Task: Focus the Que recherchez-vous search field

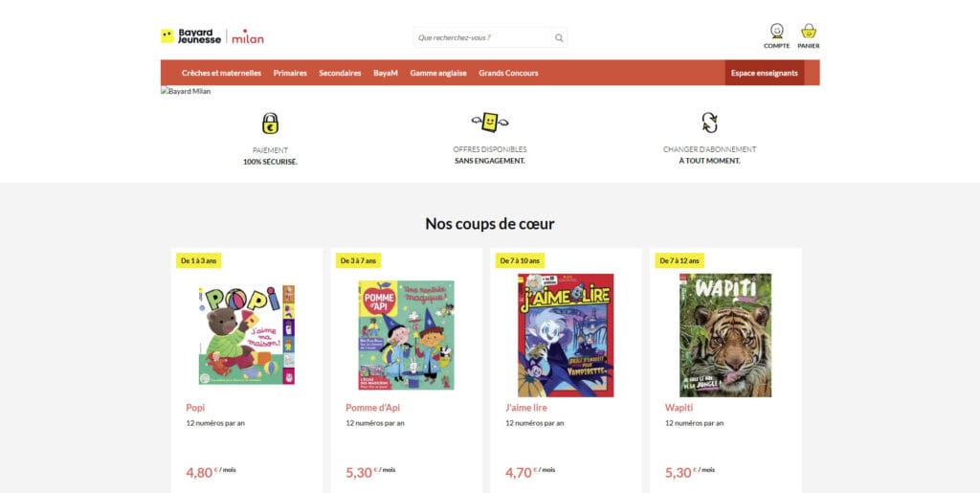Action: click(x=483, y=37)
